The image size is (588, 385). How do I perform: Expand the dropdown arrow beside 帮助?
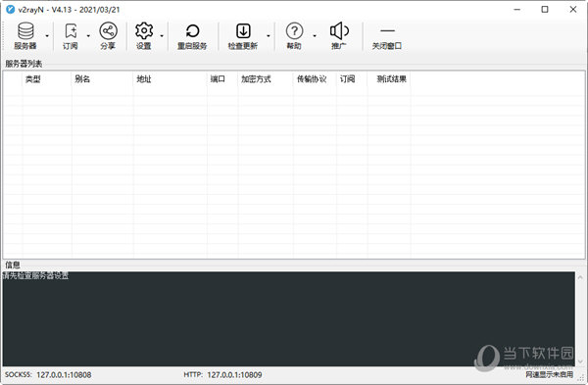315,36
